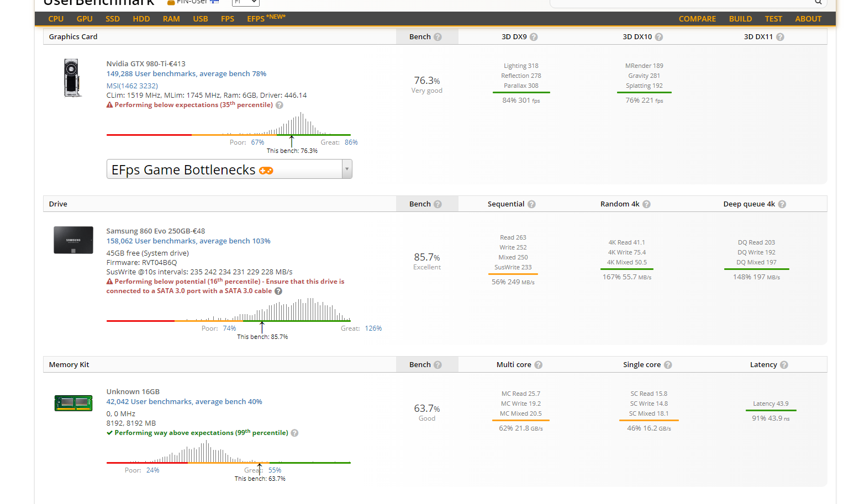Open help icon next to Random 4k
This screenshot has width=854, height=504.
tap(646, 204)
